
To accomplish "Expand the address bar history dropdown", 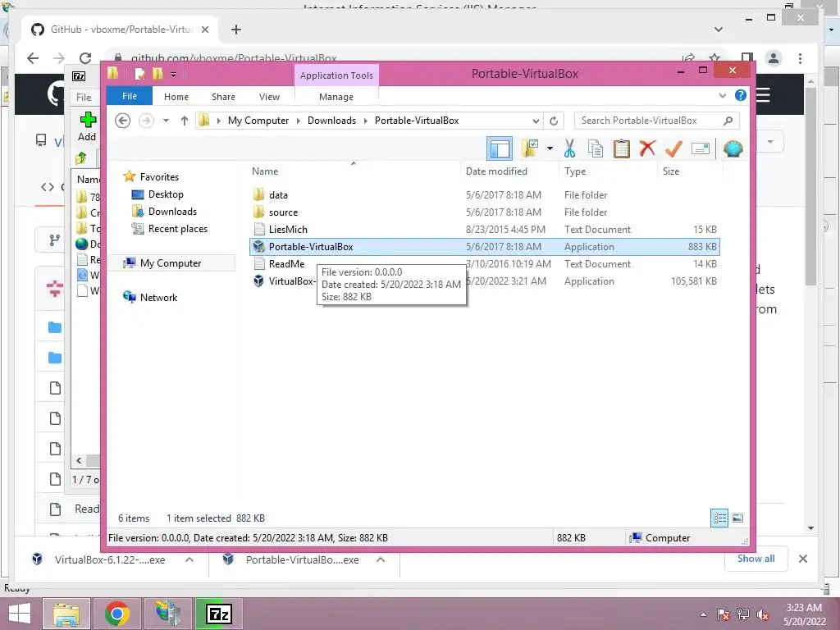I will tap(536, 121).
